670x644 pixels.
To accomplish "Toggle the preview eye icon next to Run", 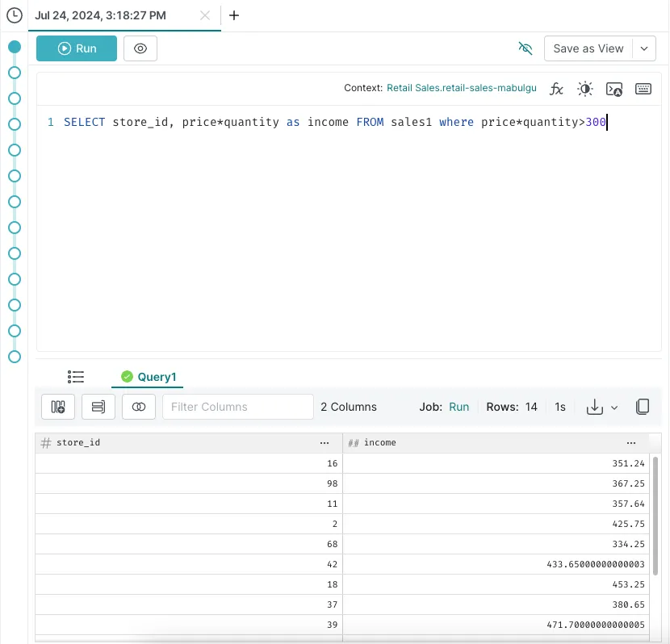I will (140, 48).
